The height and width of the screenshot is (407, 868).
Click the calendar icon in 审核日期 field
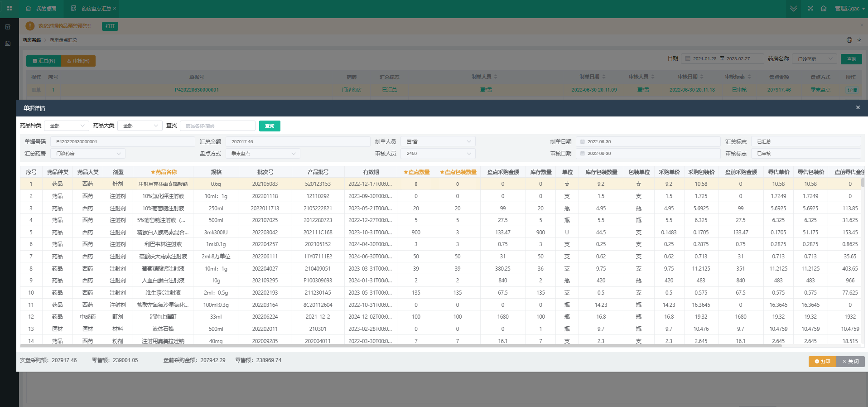pos(583,154)
